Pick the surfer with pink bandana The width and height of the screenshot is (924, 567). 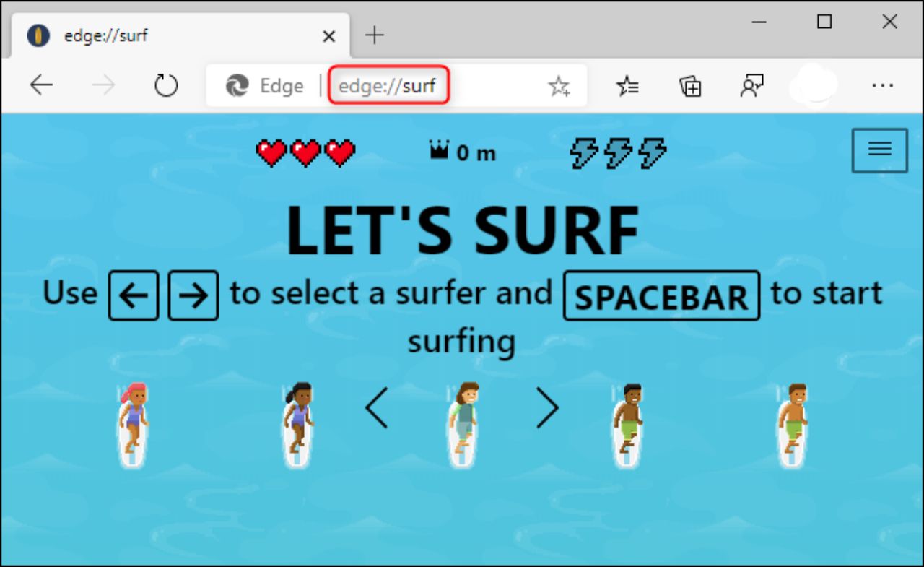133,425
